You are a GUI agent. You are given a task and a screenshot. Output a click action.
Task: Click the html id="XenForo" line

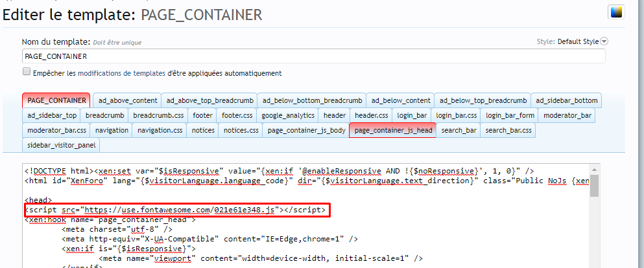coord(307,181)
